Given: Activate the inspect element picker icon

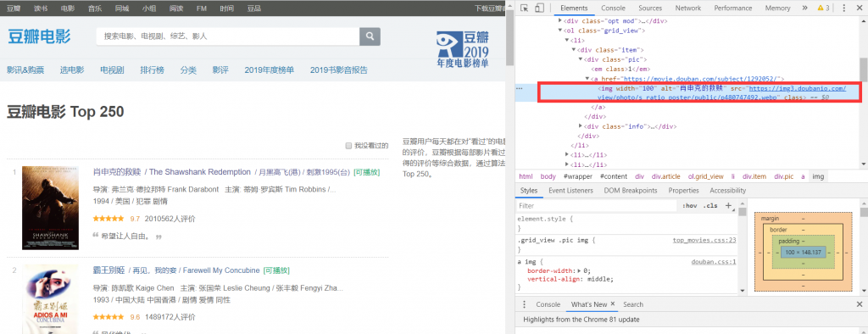Looking at the screenshot, I should tap(524, 8).
